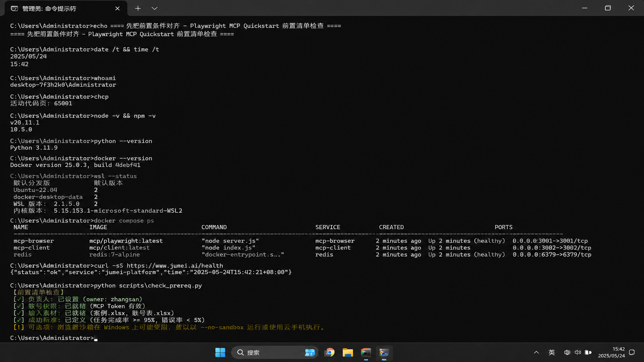Expand the new tab profile dropdown chevron
This screenshot has width=644, height=362.
point(154,8)
